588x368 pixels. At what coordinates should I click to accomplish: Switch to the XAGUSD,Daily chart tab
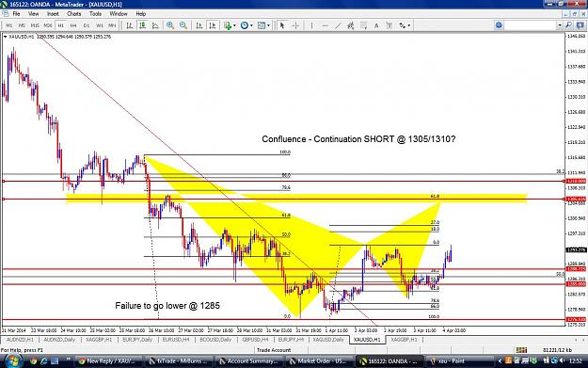328,340
